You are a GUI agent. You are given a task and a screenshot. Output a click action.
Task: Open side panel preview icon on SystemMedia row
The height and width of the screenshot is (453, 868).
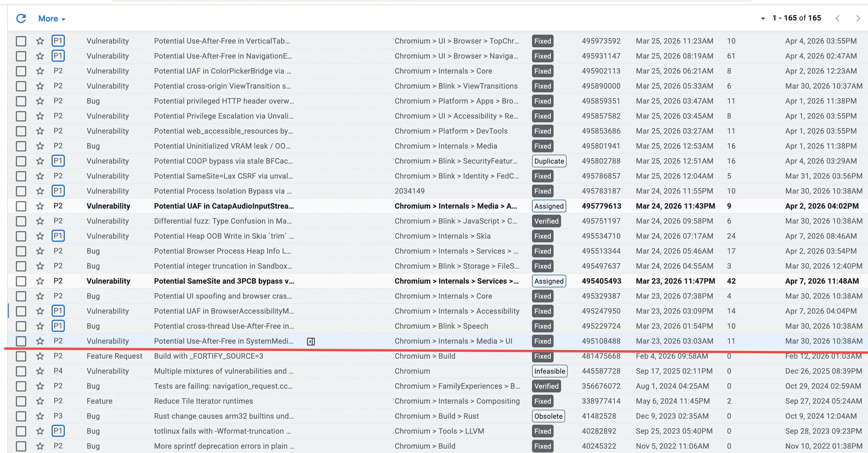pyautogui.click(x=311, y=341)
